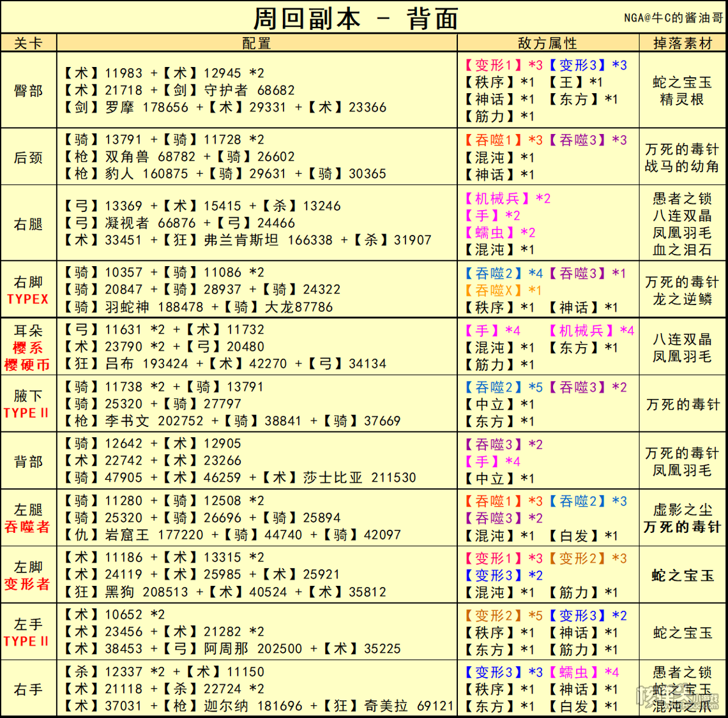Click 【手】*4 in the 背部 row
Viewport: 728px width, 718px height.
click(492, 461)
